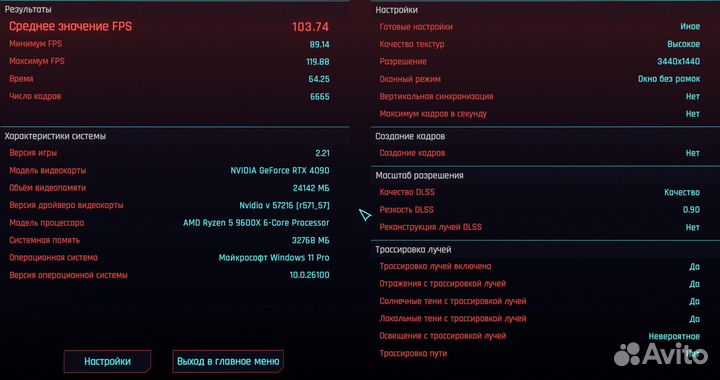
Task: Click the Масштаб разрешения heading
Action: pyautogui.click(x=419, y=176)
